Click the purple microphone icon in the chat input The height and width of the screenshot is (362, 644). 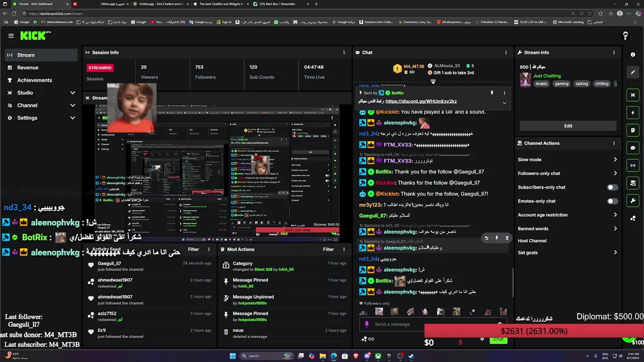(x=366, y=324)
